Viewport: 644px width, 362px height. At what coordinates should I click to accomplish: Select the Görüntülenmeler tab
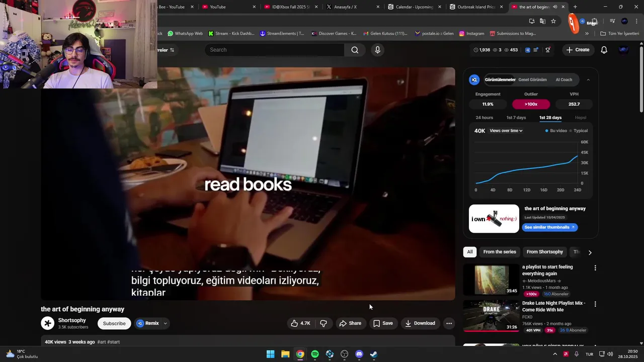click(x=500, y=79)
